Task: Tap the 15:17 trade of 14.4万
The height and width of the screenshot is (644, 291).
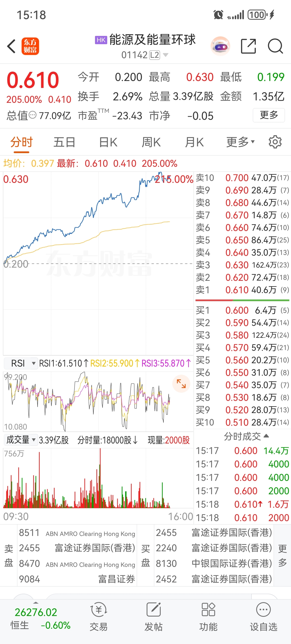Action: coord(242,451)
